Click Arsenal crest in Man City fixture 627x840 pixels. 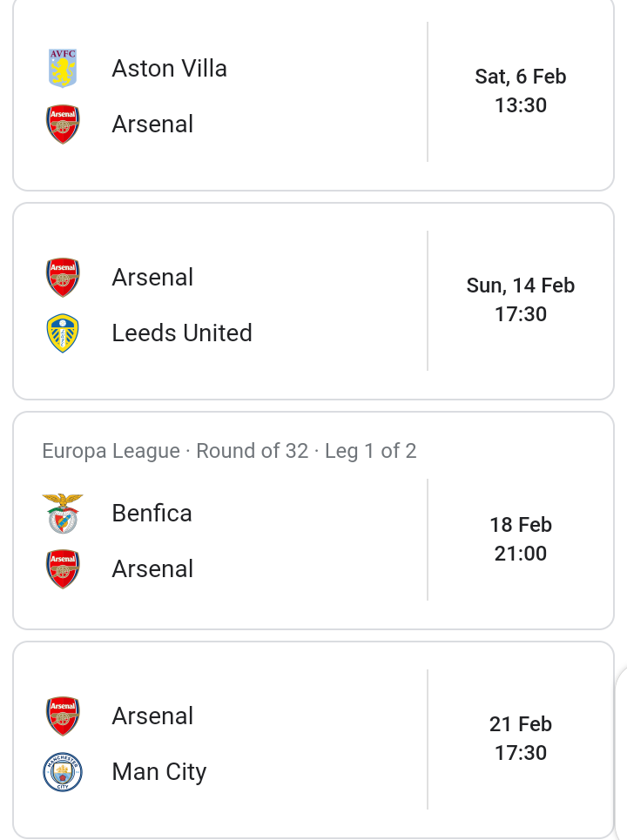point(63,716)
